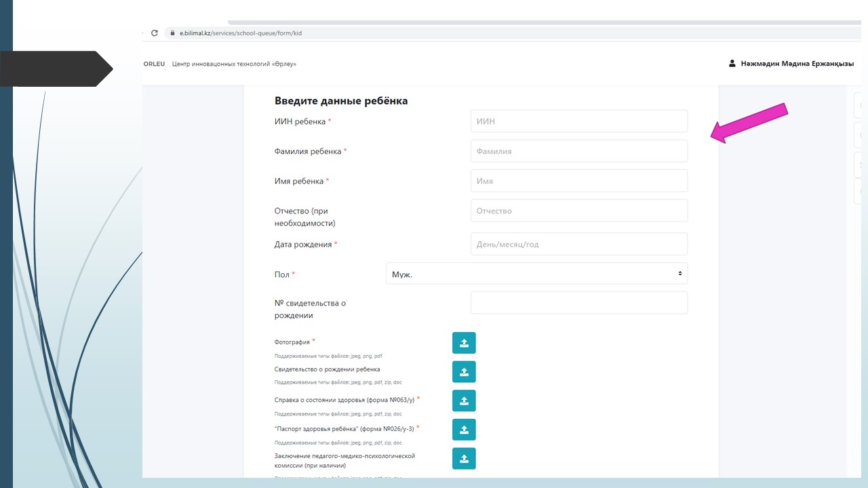Image resolution: width=868 pixels, height=488 pixels.
Task: Upload birth certificate file (Свидетельство о рождении)
Action: point(464,372)
